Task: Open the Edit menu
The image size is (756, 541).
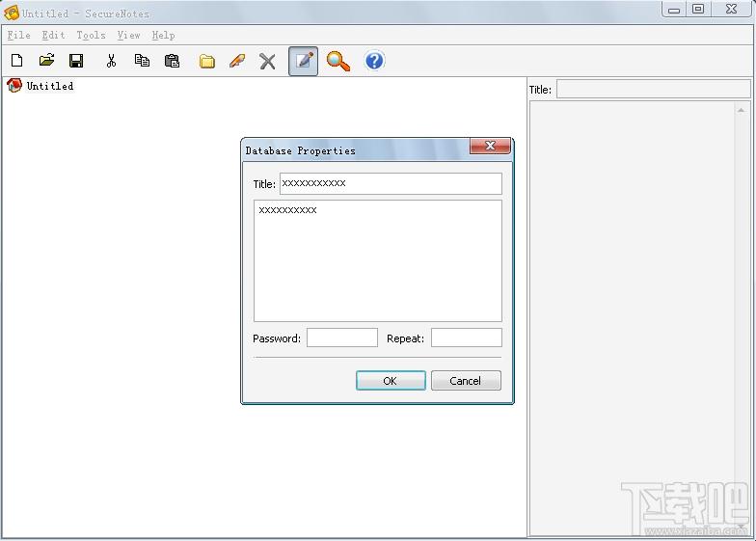Action: click(x=53, y=35)
